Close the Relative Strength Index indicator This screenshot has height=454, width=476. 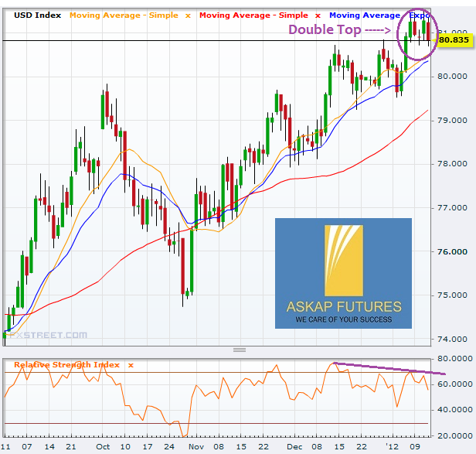(x=131, y=364)
